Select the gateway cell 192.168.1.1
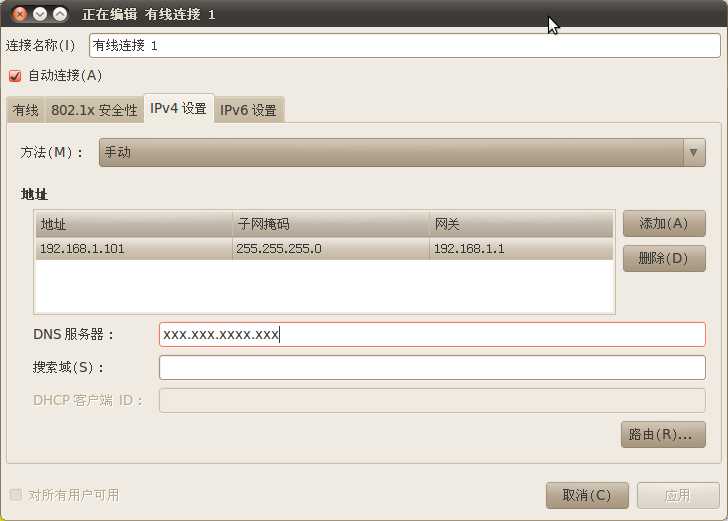The image size is (728, 521). point(521,249)
